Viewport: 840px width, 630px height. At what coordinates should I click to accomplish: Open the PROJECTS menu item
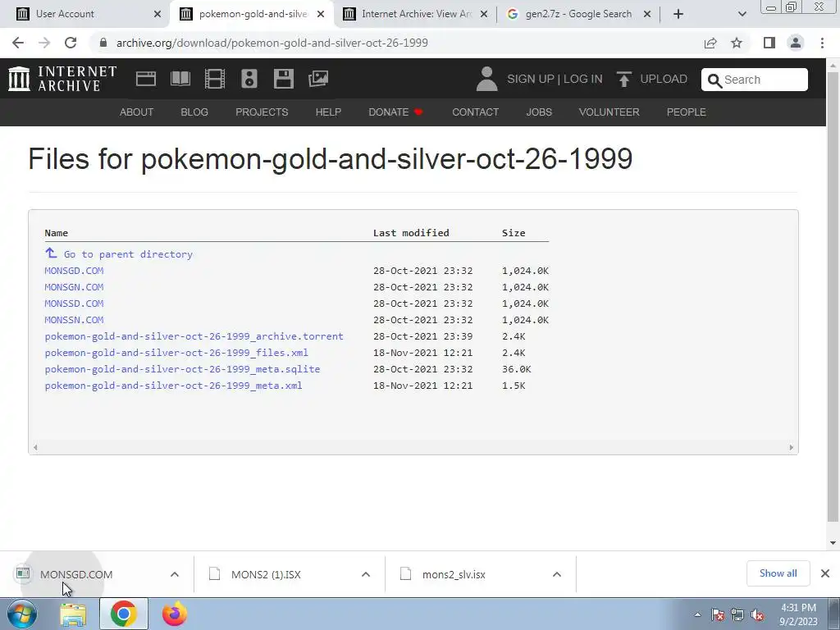262,112
